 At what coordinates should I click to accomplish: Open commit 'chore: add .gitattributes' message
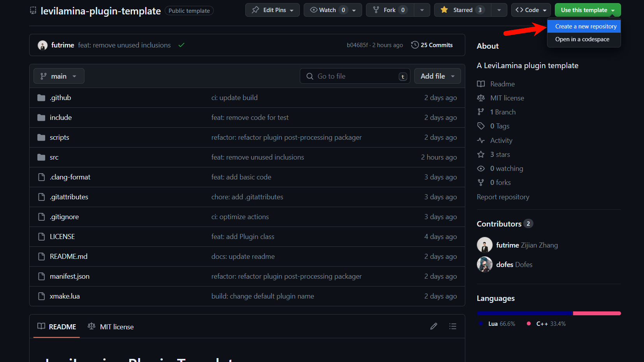247,197
